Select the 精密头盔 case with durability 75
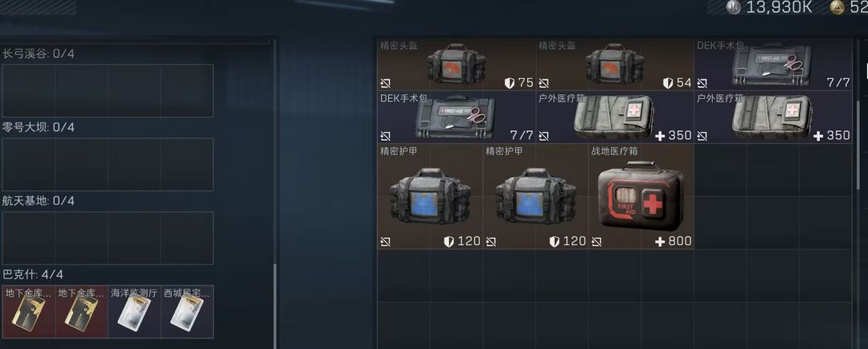Viewport: 868px width, 349px height. pyautogui.click(x=457, y=65)
